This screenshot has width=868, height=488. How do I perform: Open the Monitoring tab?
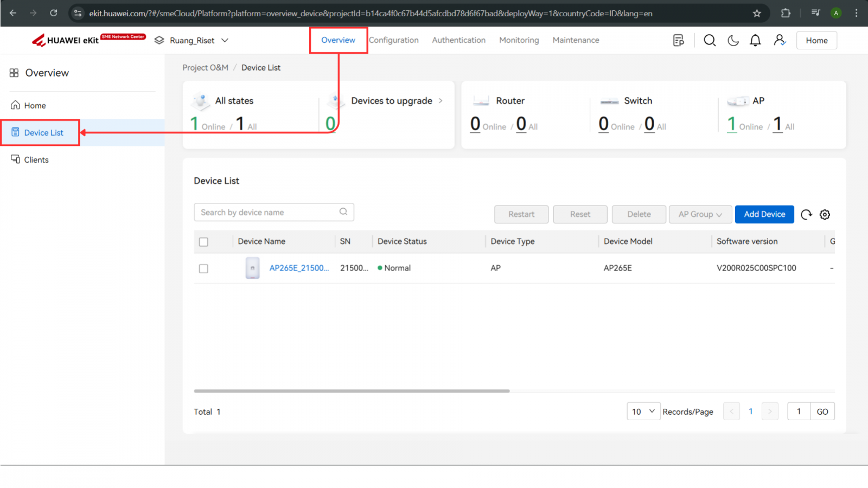point(519,40)
